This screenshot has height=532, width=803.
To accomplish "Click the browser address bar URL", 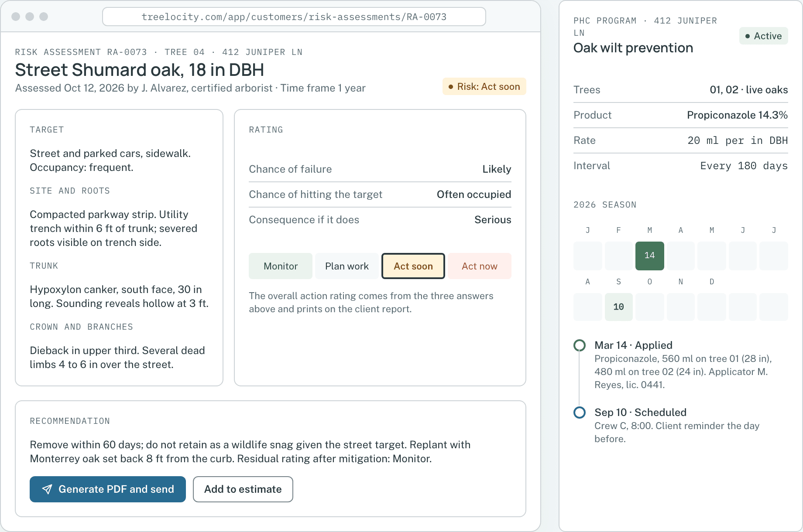I will [294, 17].
